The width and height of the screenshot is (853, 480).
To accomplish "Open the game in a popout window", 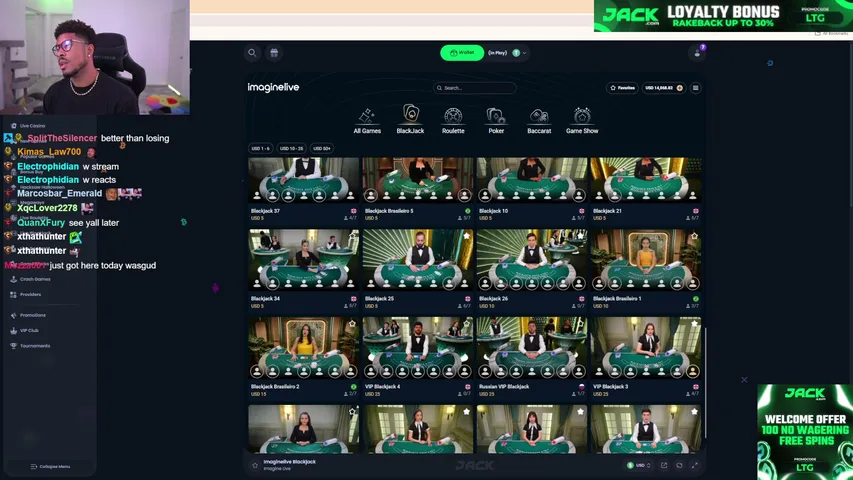I will point(664,465).
